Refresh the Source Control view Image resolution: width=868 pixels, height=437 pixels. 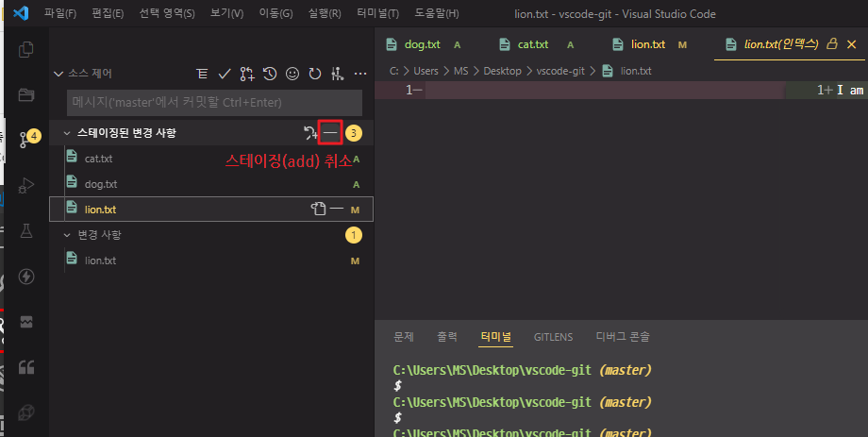point(315,74)
